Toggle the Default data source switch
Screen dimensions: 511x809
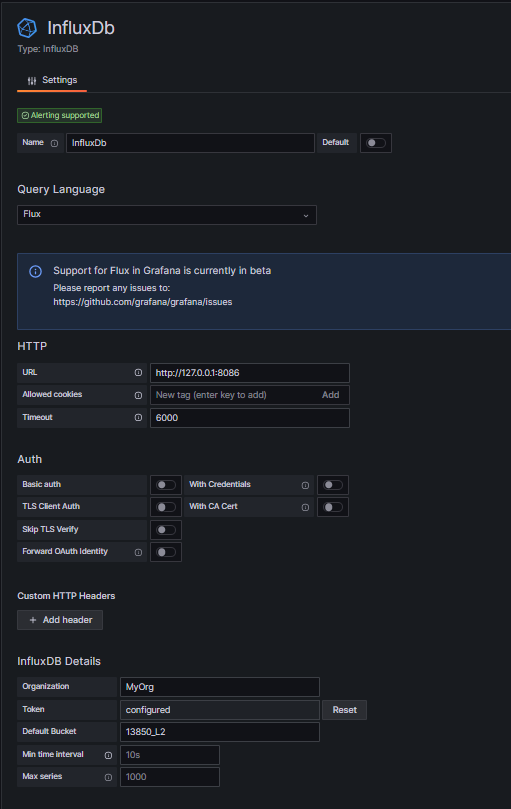376,143
